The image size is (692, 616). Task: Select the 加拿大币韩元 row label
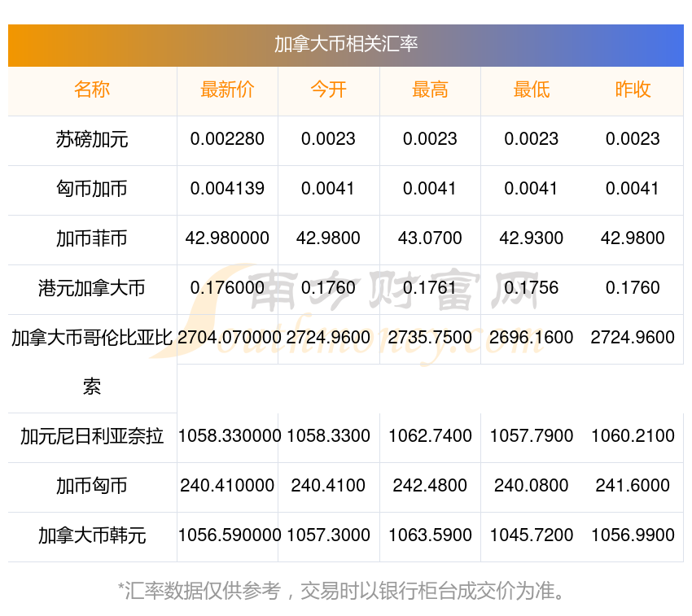click(x=92, y=535)
